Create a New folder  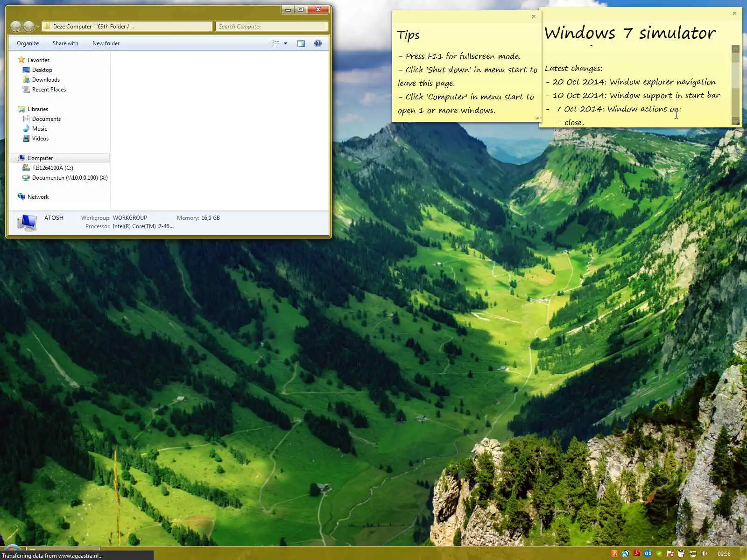[106, 43]
